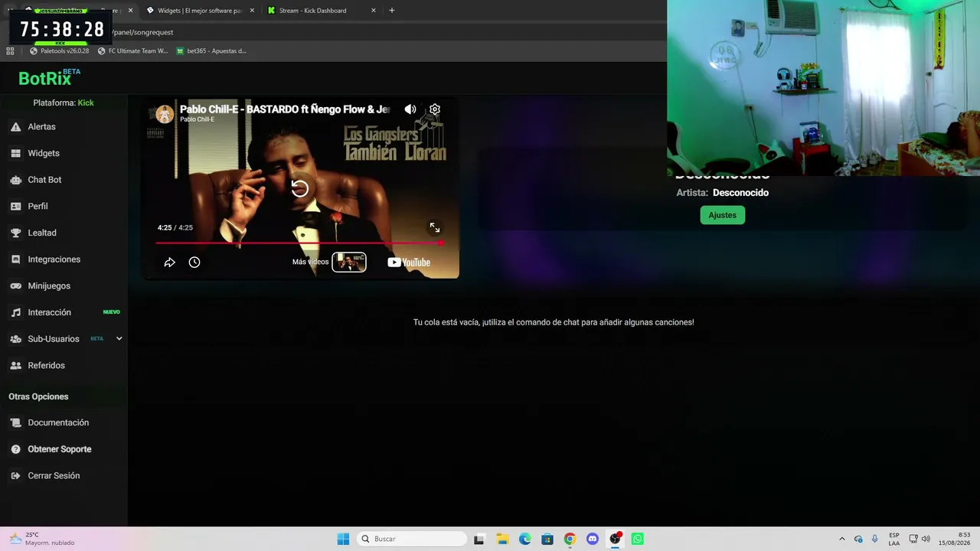Image resolution: width=980 pixels, height=551 pixels.
Task: Click the Plataforma: Kick label
Action: coord(64,103)
